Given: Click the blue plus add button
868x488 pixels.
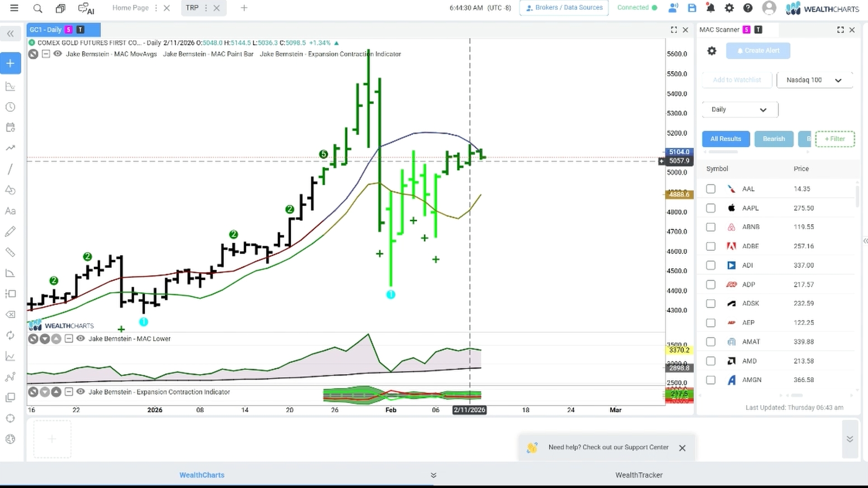Looking at the screenshot, I should pyautogui.click(x=10, y=63).
